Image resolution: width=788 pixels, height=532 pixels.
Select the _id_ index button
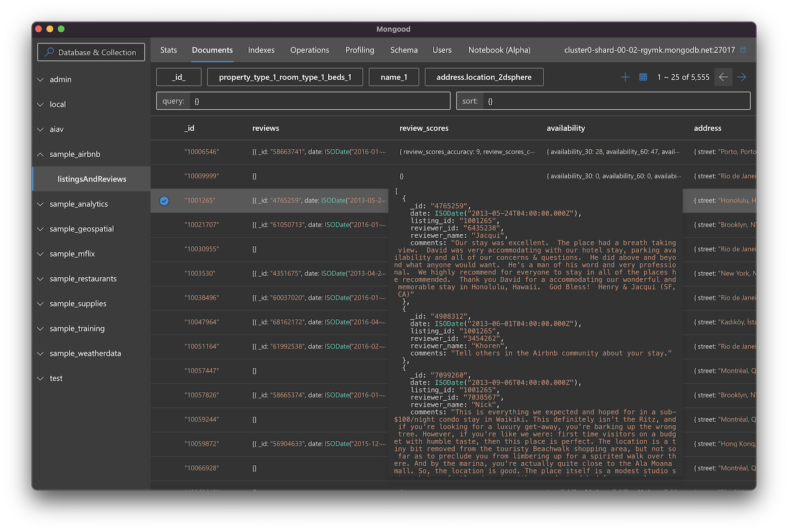point(179,77)
